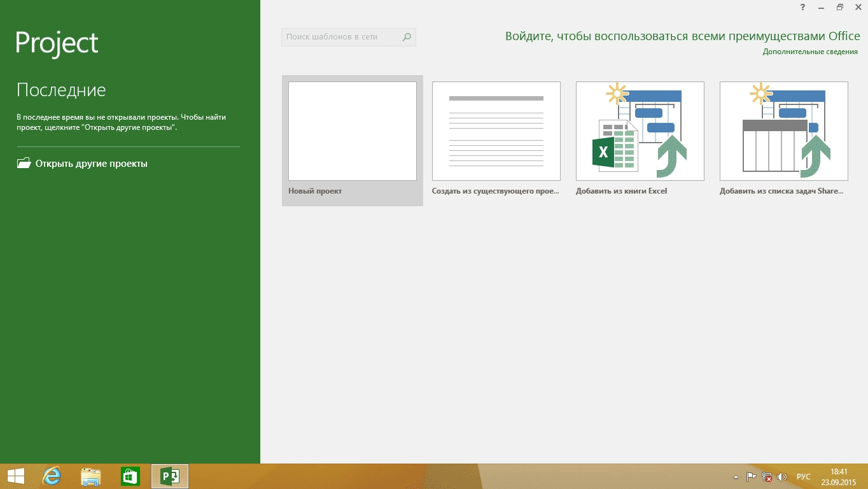Click the Новый проект label text
Viewport: 868px width, 489px height.
tap(315, 191)
